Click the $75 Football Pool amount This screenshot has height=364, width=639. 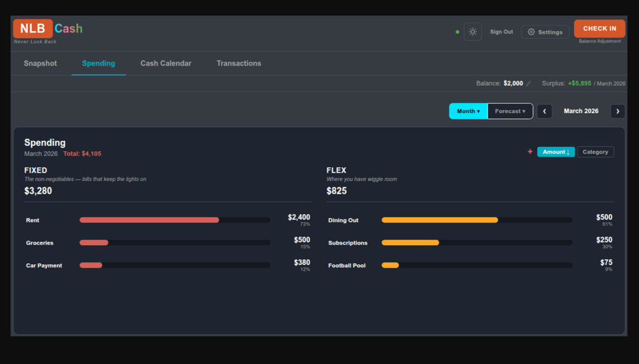coord(606,262)
